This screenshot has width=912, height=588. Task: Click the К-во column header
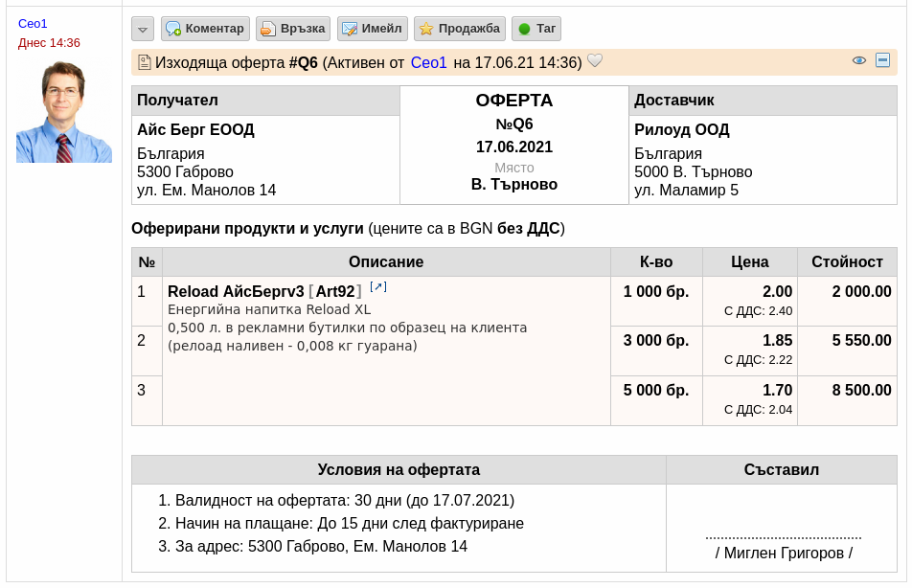point(656,261)
